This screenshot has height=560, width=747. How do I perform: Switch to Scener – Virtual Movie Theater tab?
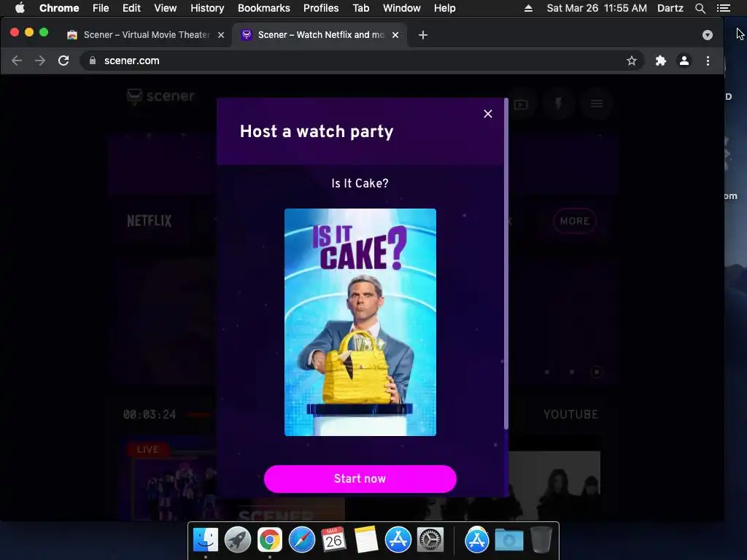146,35
